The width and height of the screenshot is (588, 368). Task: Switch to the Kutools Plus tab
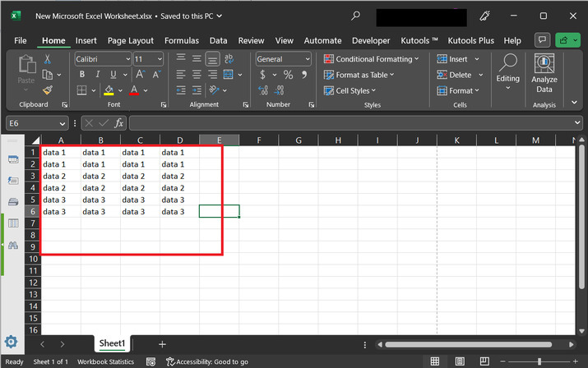[470, 40]
